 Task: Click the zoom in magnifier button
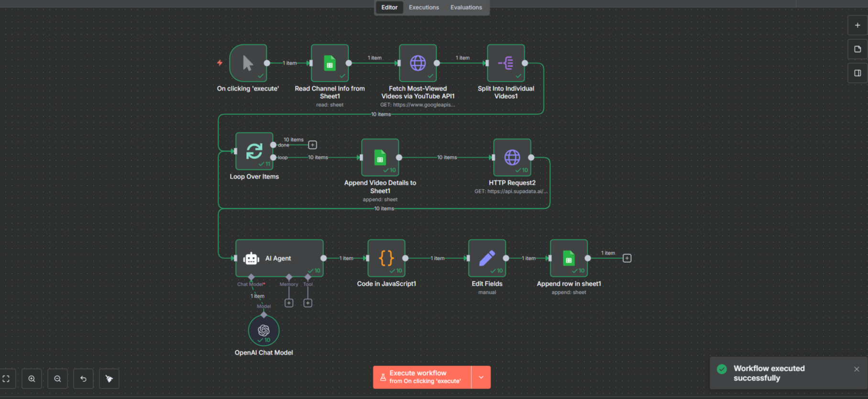32,379
